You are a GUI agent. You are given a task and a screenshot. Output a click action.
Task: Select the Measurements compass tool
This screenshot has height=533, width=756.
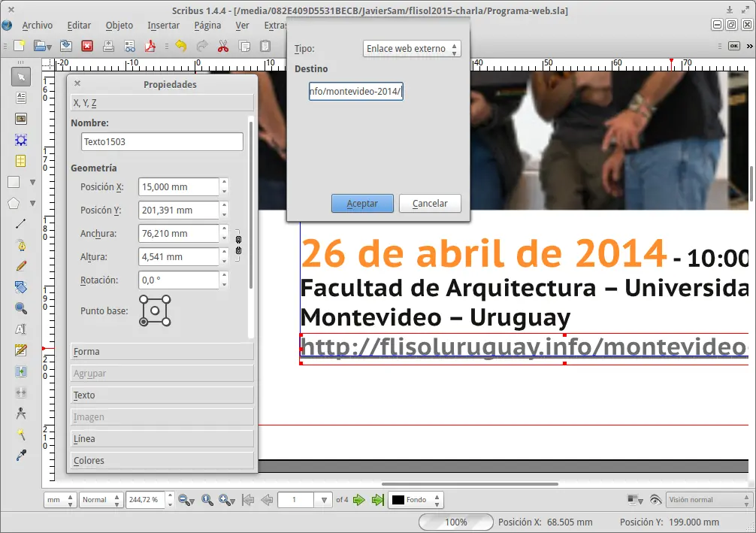point(21,413)
